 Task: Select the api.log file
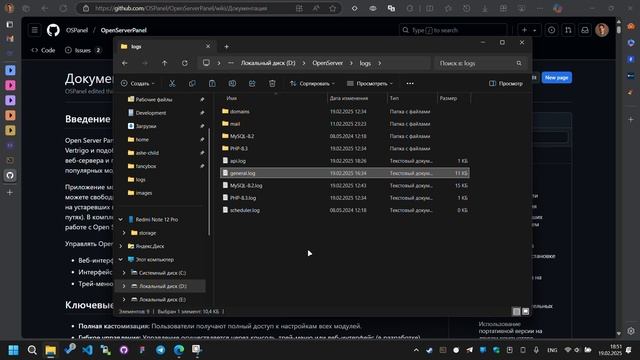tap(238, 161)
